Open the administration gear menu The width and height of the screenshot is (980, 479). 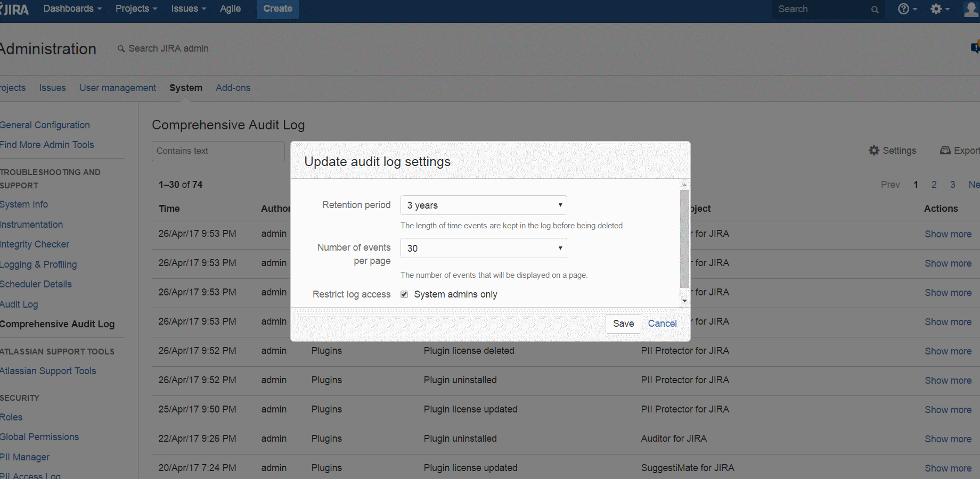pyautogui.click(x=940, y=9)
